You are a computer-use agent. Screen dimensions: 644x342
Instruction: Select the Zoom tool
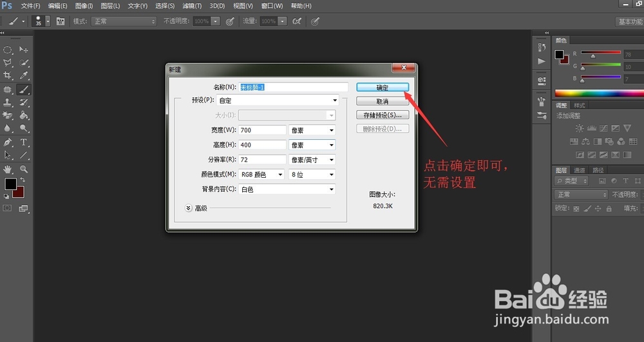tap(24, 169)
